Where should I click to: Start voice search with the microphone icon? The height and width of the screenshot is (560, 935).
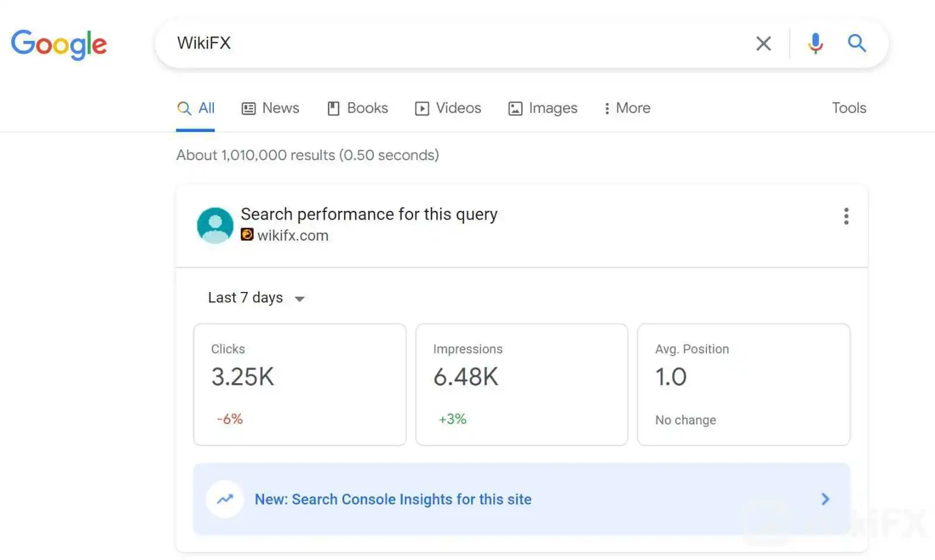pos(815,43)
